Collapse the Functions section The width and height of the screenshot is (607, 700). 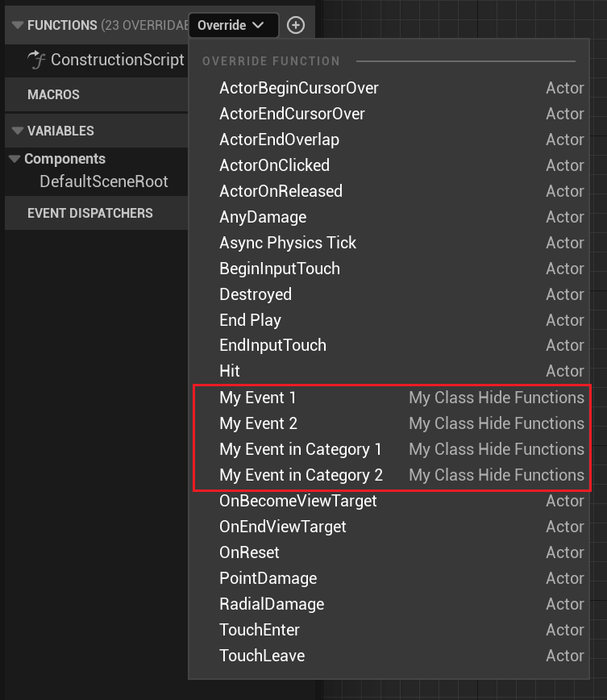point(17,26)
